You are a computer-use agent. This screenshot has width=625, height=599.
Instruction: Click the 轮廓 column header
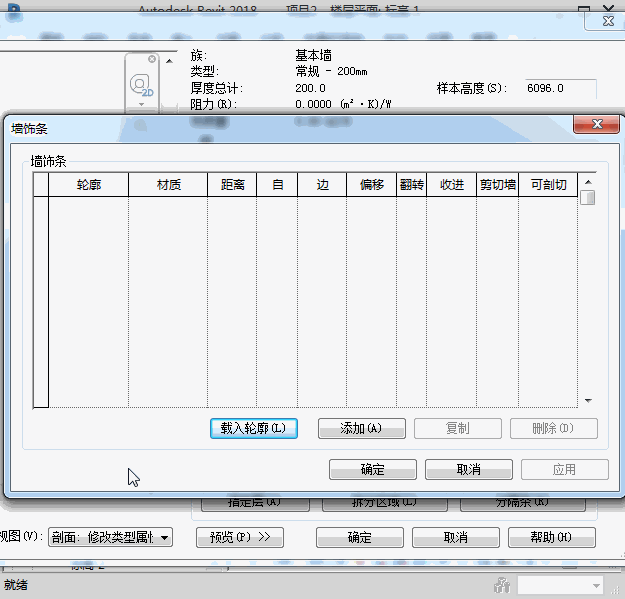(88, 185)
